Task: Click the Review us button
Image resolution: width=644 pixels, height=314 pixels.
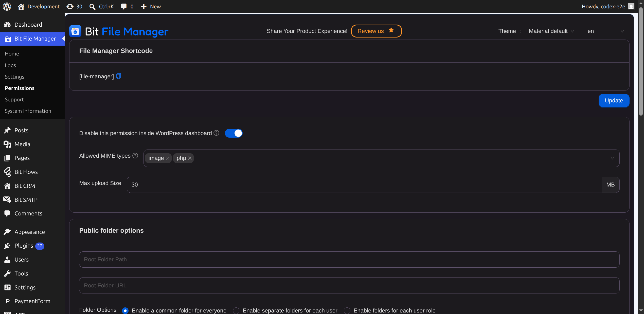Action: coord(376,31)
